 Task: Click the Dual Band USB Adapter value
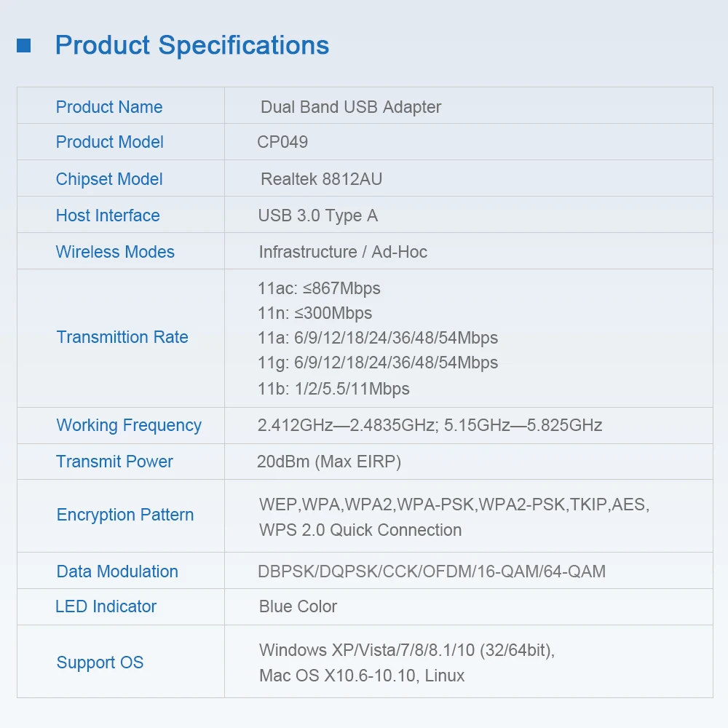[350, 107]
